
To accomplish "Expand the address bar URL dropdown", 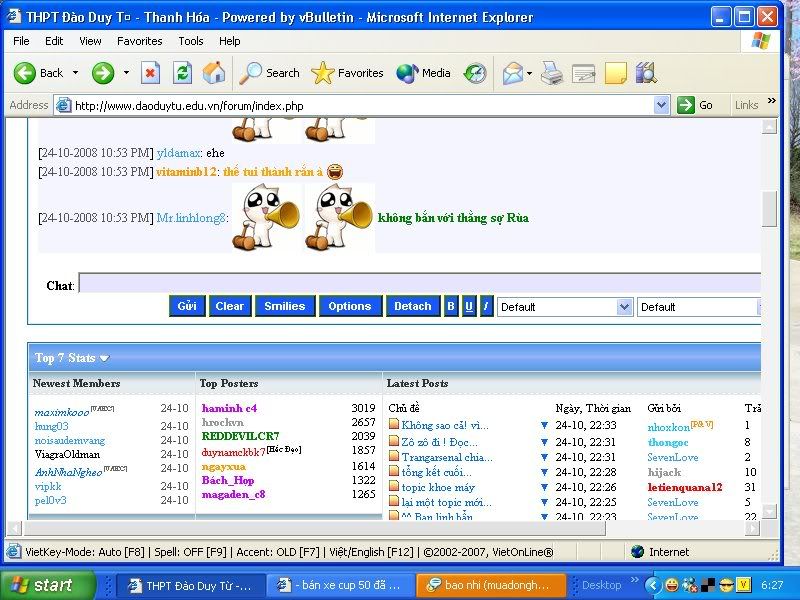I will tap(662, 105).
